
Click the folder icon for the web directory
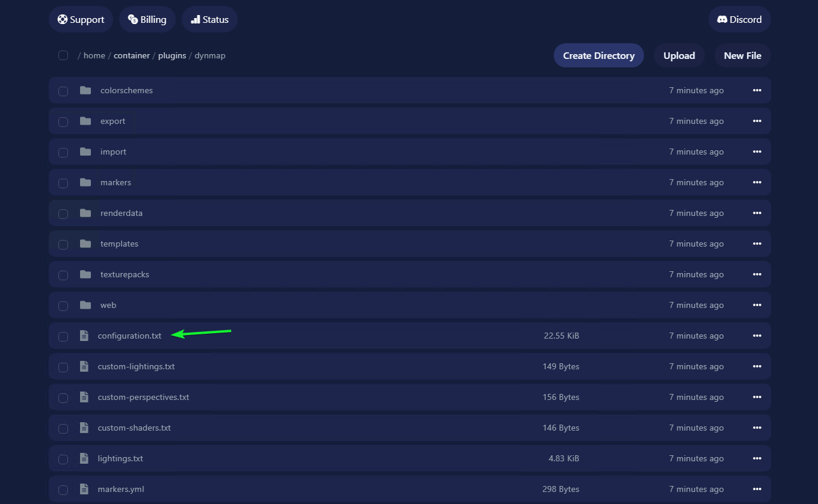(85, 305)
